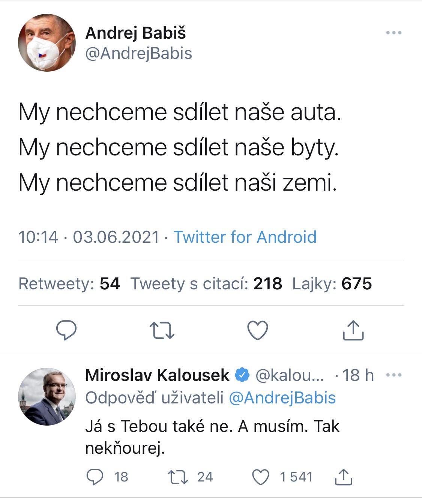Open @AndrejBabis mention in the reply
Viewport: 422px width, 504px height.
(282, 398)
